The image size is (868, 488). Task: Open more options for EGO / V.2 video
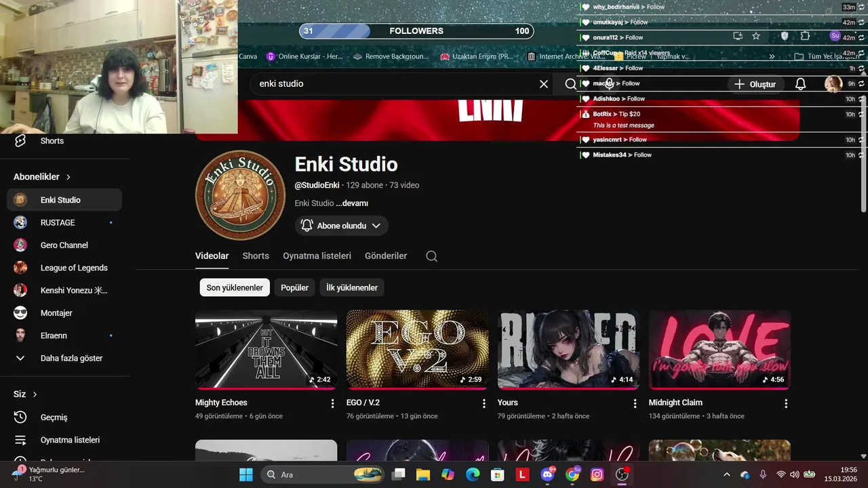[x=484, y=403]
